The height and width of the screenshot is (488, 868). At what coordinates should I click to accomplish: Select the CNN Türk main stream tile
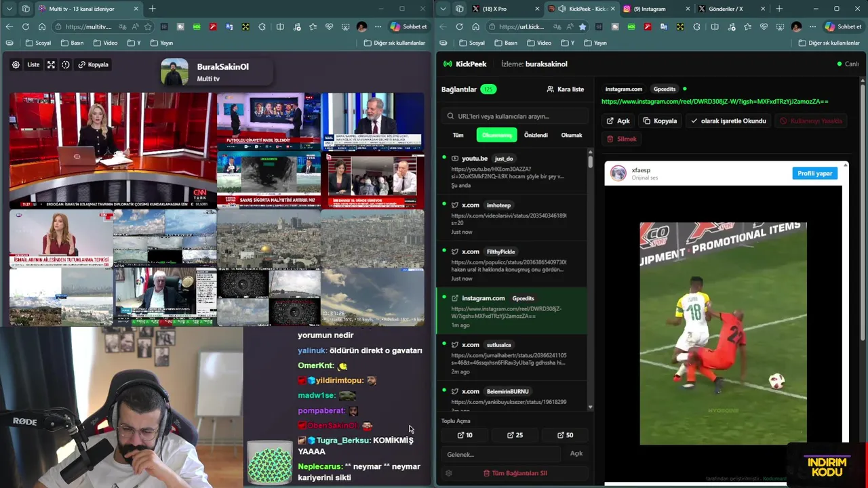[113, 150]
